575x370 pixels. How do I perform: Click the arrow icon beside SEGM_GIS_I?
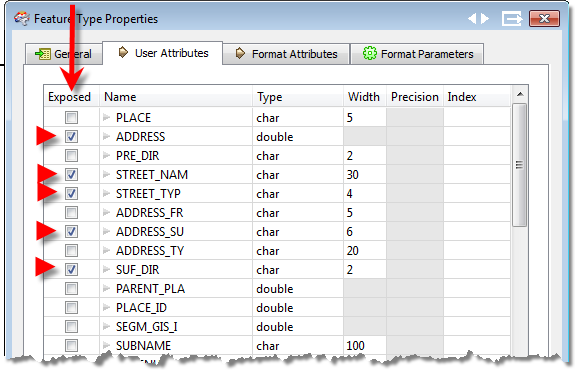pyautogui.click(x=107, y=326)
